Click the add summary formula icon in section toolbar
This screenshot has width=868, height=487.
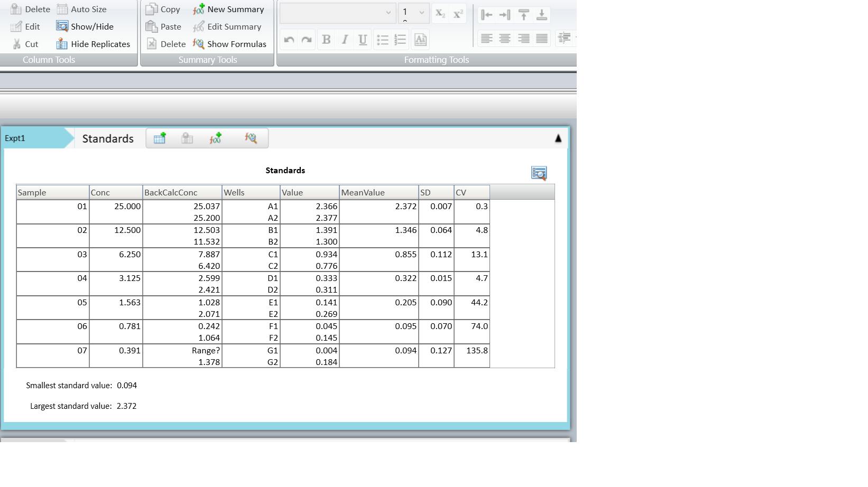point(215,138)
